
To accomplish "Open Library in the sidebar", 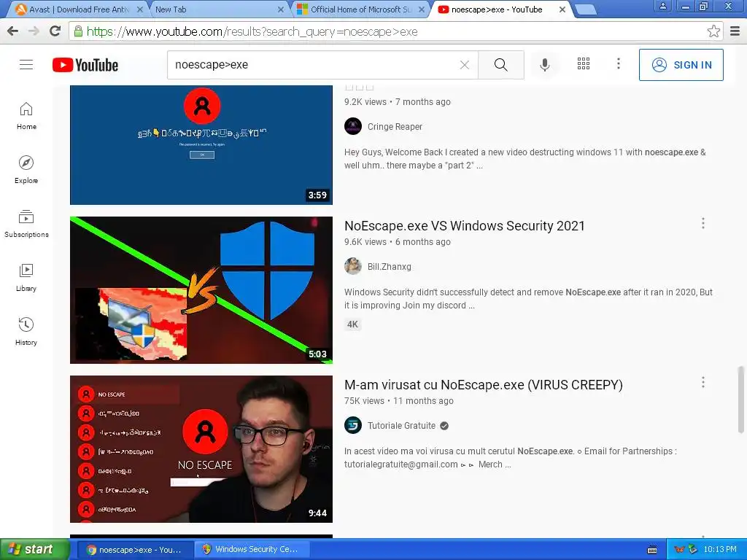I will click(26, 278).
